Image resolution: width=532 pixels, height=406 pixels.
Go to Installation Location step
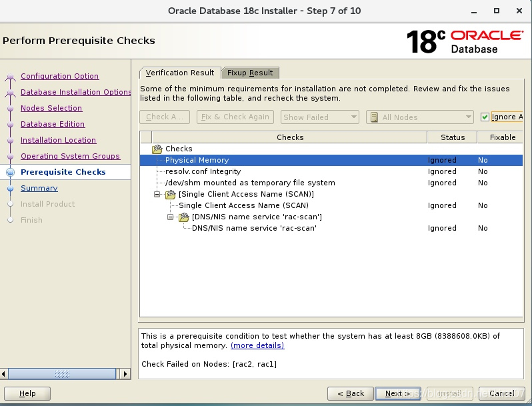59,140
